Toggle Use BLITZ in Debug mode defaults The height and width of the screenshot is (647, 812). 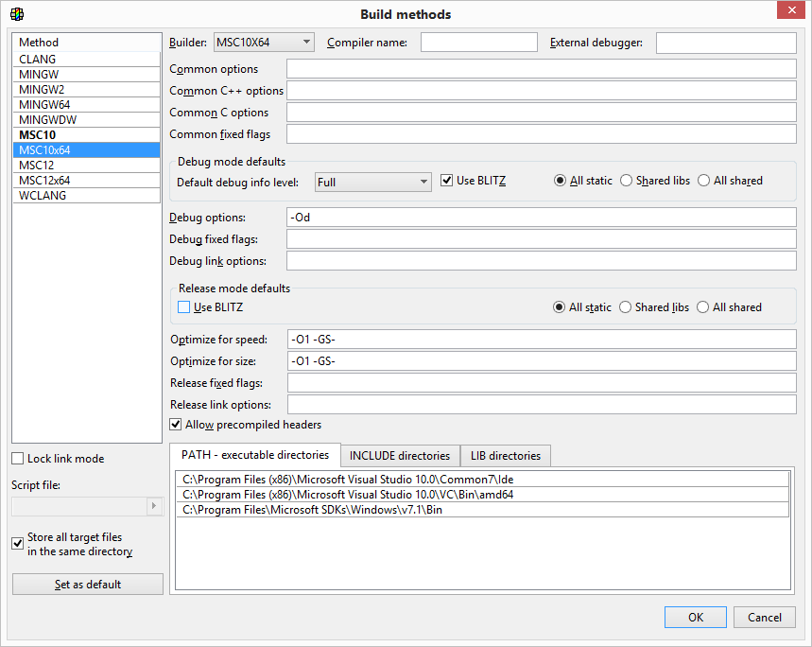point(448,181)
